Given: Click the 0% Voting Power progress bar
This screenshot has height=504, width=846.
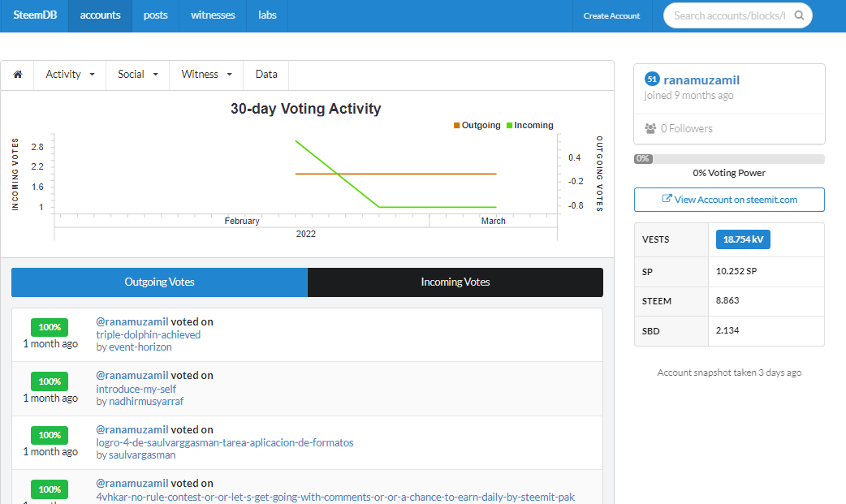Looking at the screenshot, I should click(x=729, y=158).
